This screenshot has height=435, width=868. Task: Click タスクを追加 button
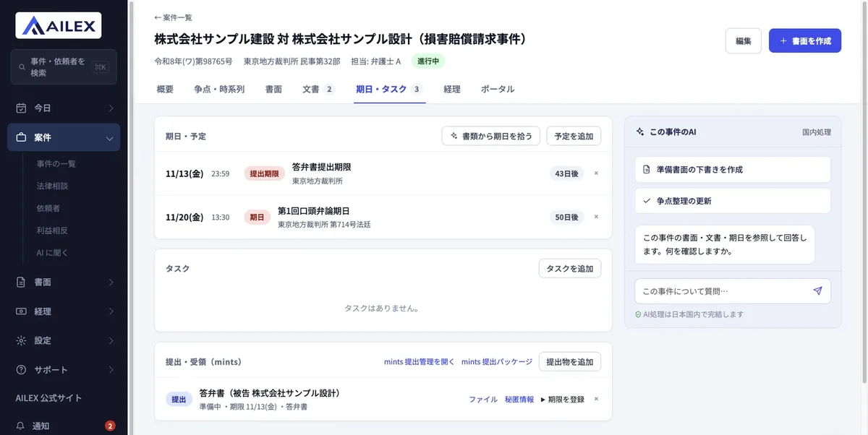(570, 268)
